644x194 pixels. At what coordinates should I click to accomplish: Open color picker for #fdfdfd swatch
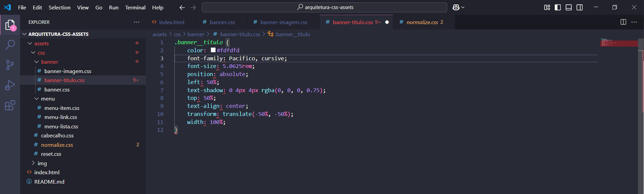(213, 50)
